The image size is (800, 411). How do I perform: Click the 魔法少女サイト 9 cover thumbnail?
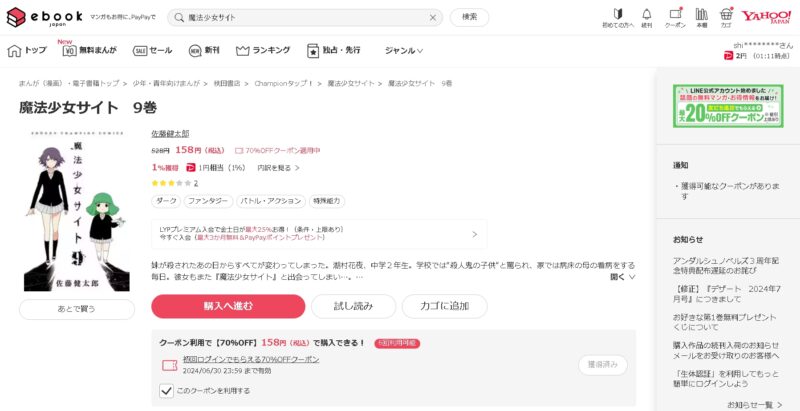pyautogui.click(x=77, y=211)
